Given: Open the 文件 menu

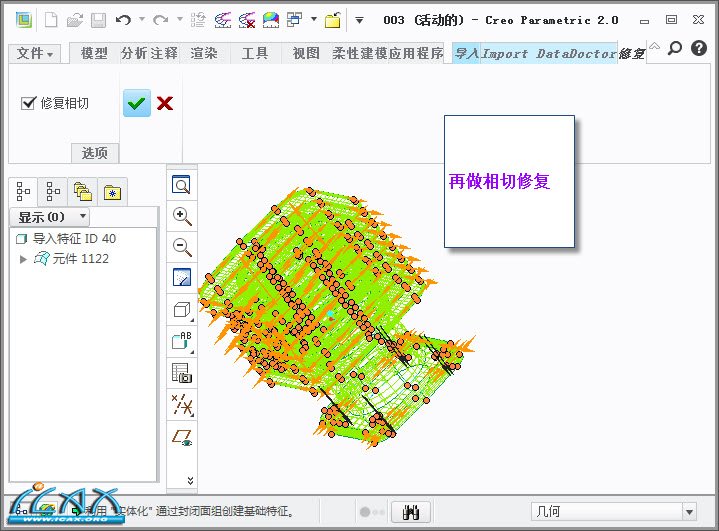Looking at the screenshot, I should (35, 53).
